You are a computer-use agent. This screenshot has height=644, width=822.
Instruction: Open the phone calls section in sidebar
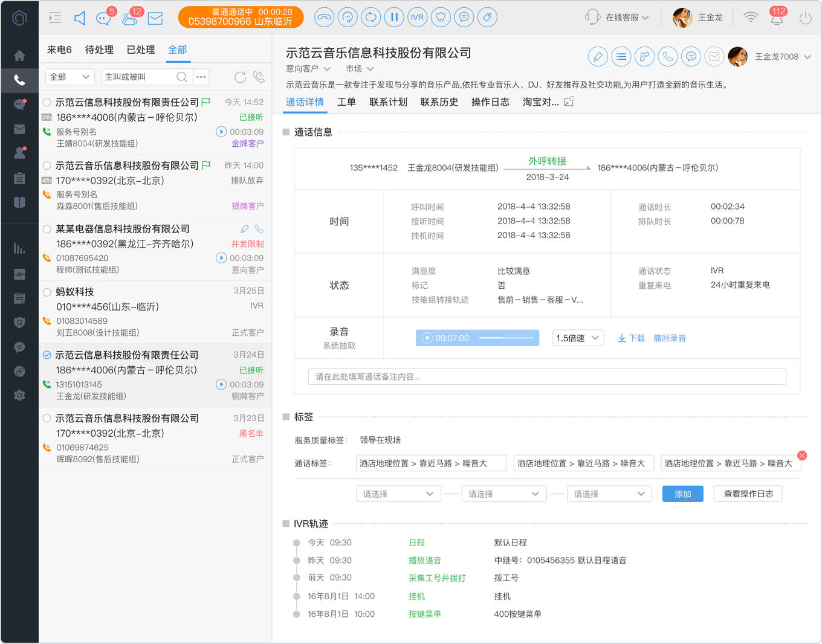(19, 80)
